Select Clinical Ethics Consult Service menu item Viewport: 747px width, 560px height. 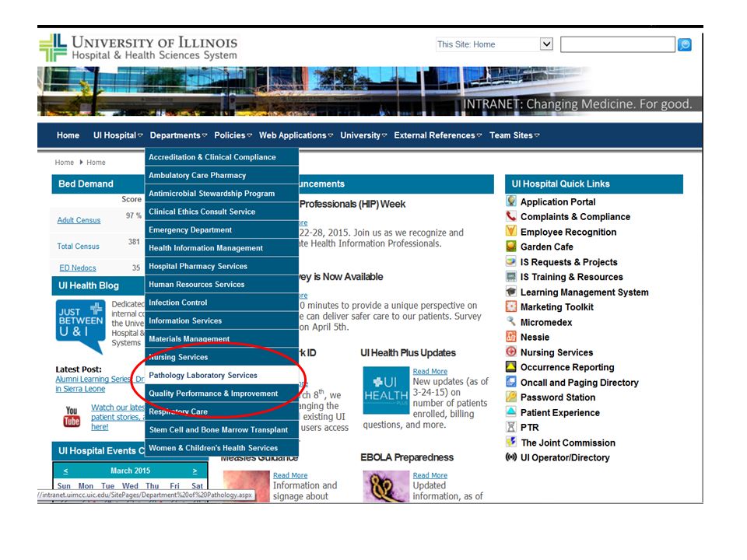point(222,212)
